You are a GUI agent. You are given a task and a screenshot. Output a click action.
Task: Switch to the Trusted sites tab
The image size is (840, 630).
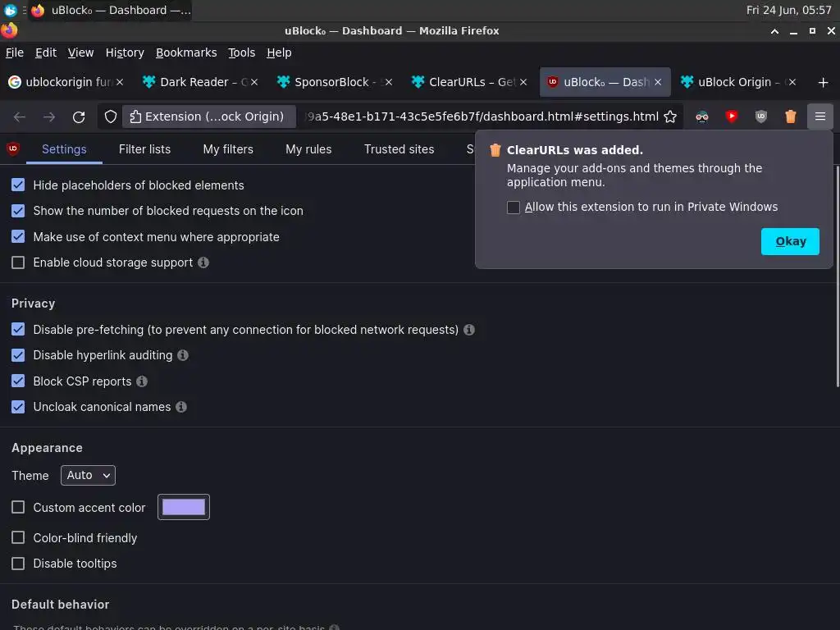pyautogui.click(x=399, y=149)
